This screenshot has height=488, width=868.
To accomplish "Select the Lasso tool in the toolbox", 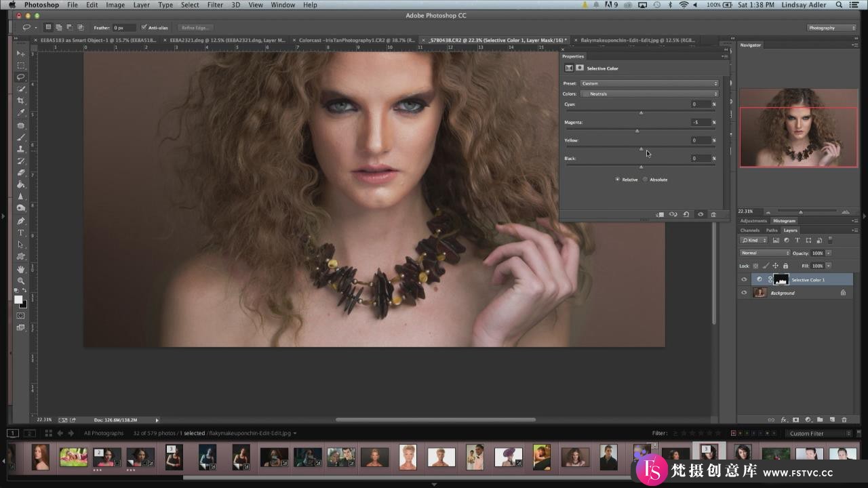I will pos(21,77).
